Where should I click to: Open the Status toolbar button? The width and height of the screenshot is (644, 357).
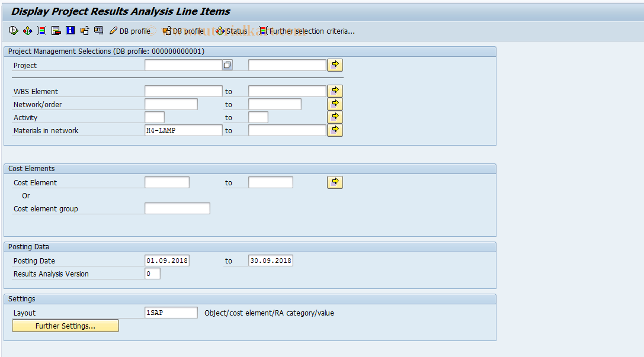point(232,31)
